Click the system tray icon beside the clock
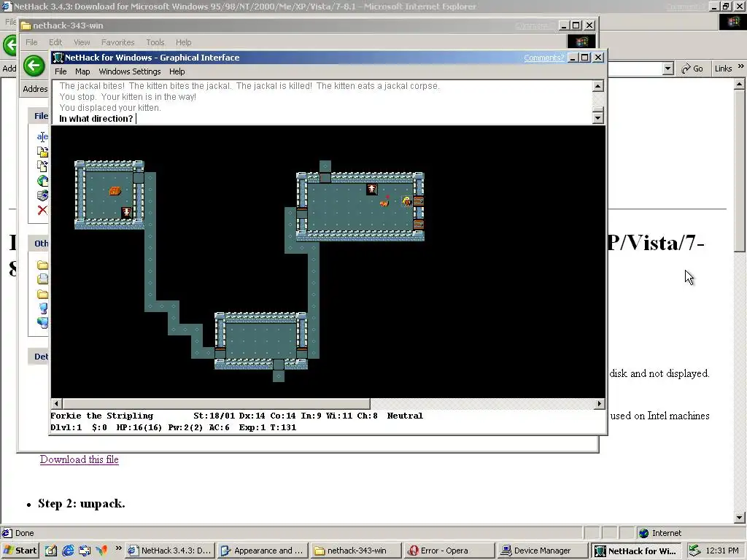 click(694, 551)
